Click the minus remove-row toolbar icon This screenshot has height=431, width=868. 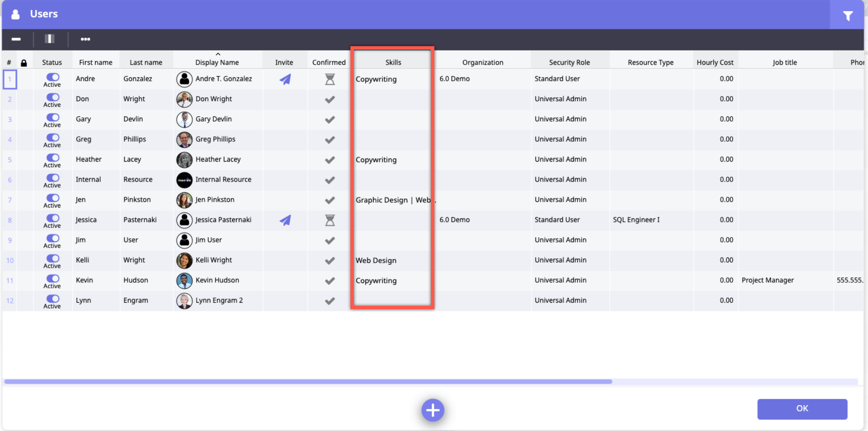(x=16, y=39)
